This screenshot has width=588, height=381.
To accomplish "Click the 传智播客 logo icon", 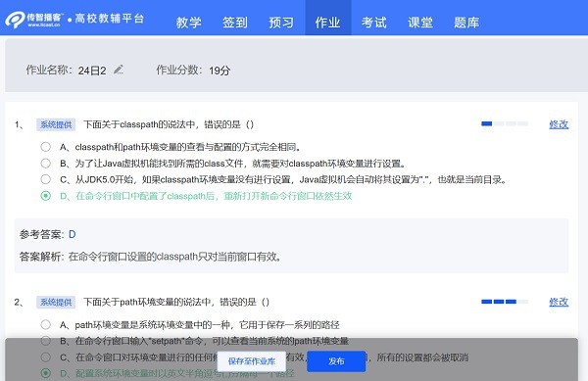I will (15, 20).
